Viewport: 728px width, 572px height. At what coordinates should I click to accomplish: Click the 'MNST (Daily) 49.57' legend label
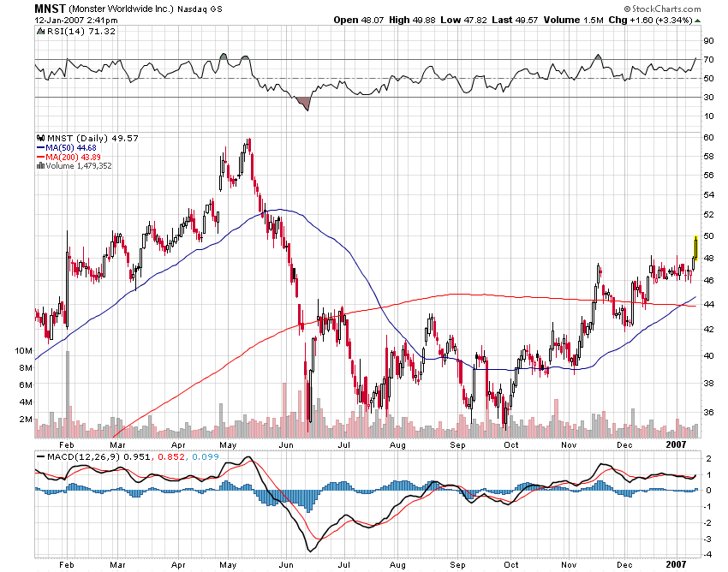pyautogui.click(x=92, y=139)
